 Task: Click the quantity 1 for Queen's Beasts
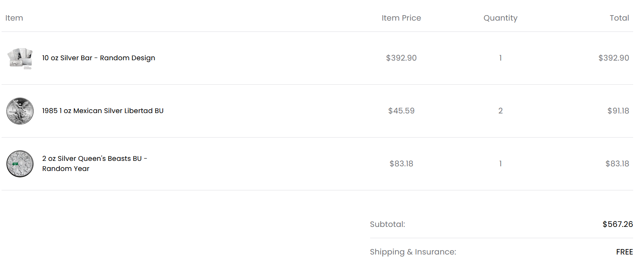point(500,164)
